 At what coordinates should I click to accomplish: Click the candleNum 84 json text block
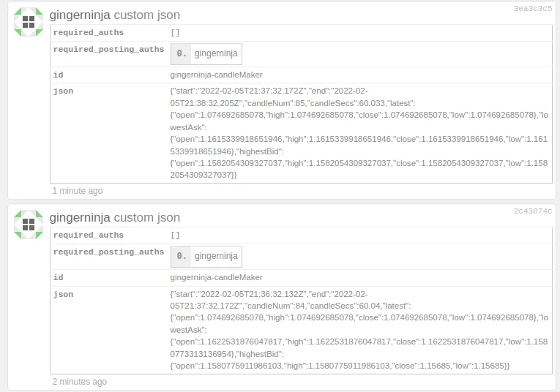359,330
